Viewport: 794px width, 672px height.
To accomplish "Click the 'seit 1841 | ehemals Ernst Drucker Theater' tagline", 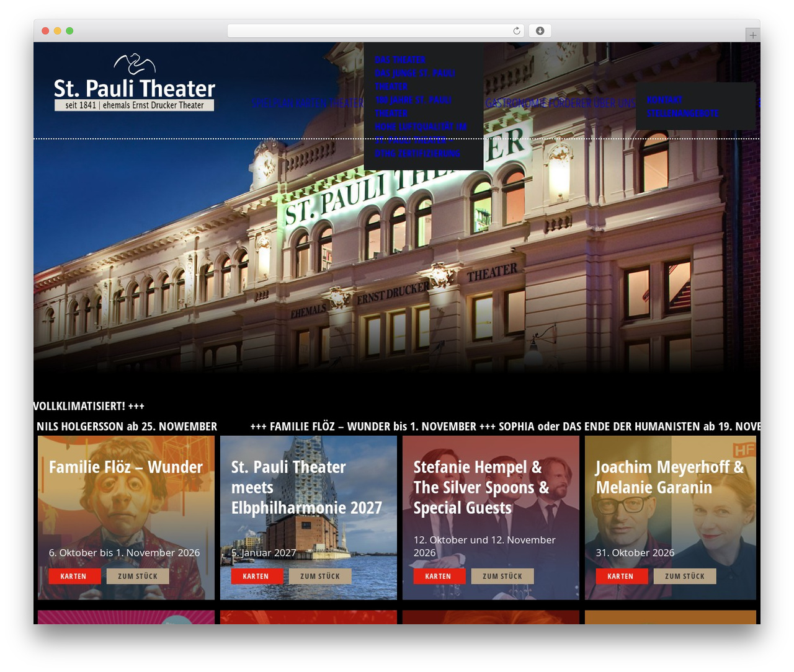I will pos(135,105).
